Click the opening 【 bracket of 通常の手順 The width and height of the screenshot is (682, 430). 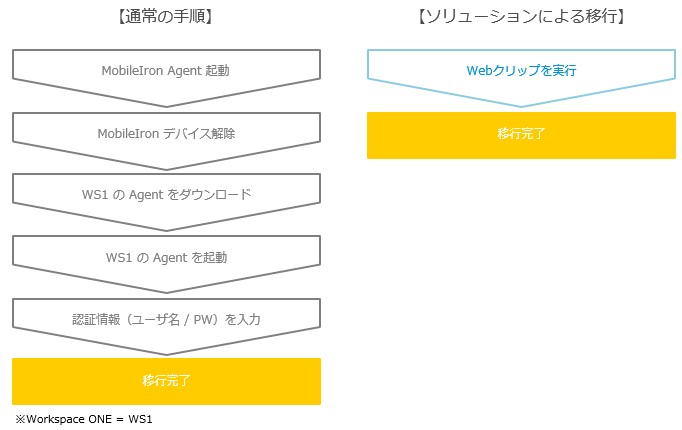pyautogui.click(x=120, y=17)
